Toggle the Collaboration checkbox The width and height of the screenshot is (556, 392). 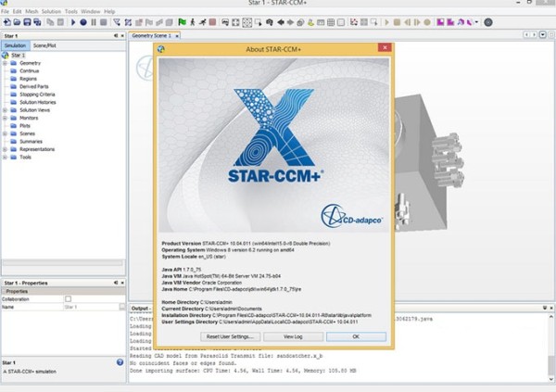68,299
